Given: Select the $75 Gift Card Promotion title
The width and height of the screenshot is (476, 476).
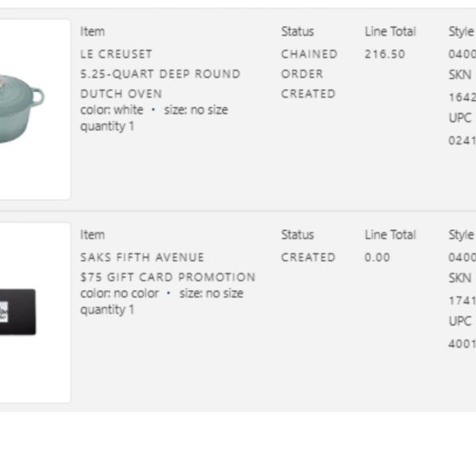Looking at the screenshot, I should tap(167, 277).
